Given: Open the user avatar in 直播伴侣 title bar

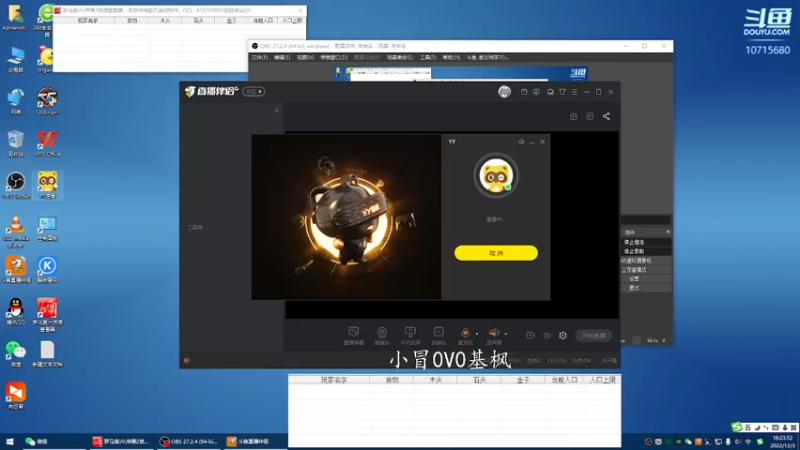Looking at the screenshot, I should [504, 91].
